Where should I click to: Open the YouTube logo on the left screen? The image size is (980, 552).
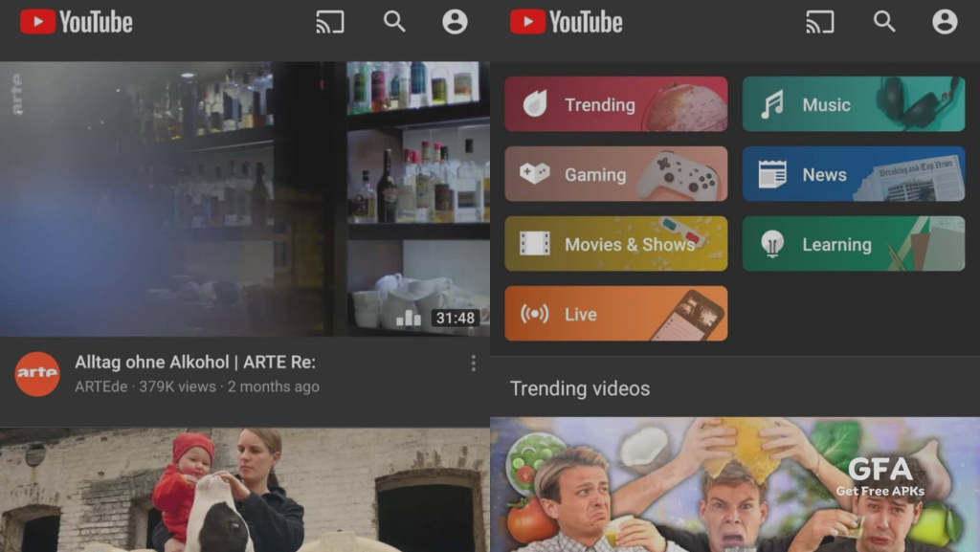77,22
